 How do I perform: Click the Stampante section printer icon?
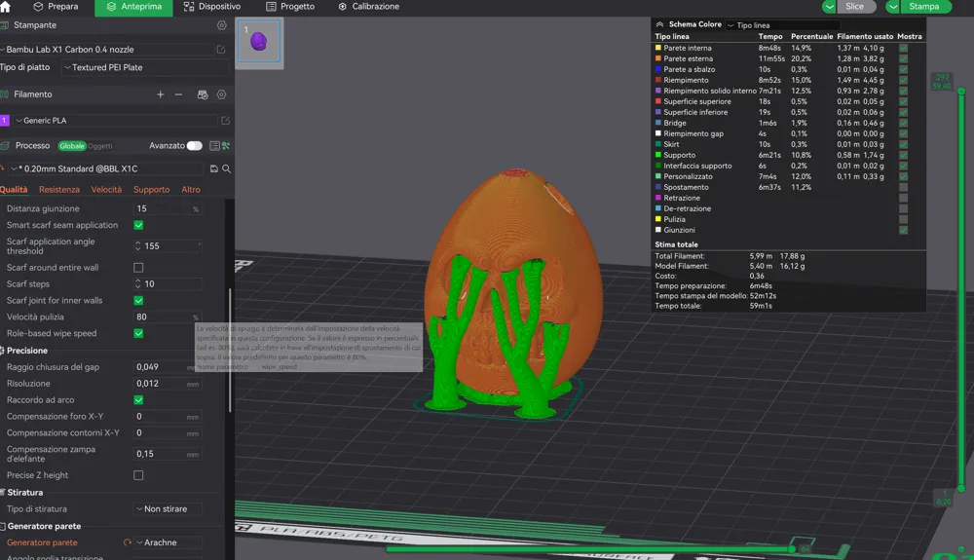(x=4, y=25)
